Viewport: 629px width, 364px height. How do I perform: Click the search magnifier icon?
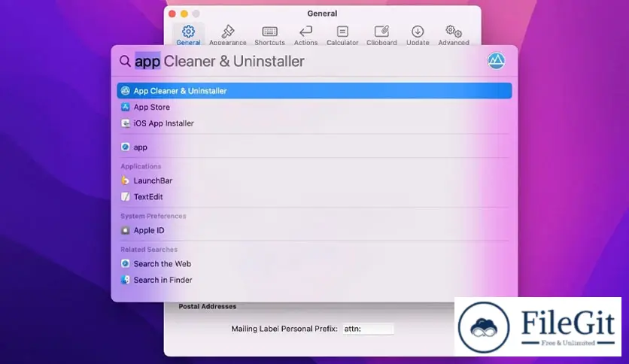click(x=125, y=62)
